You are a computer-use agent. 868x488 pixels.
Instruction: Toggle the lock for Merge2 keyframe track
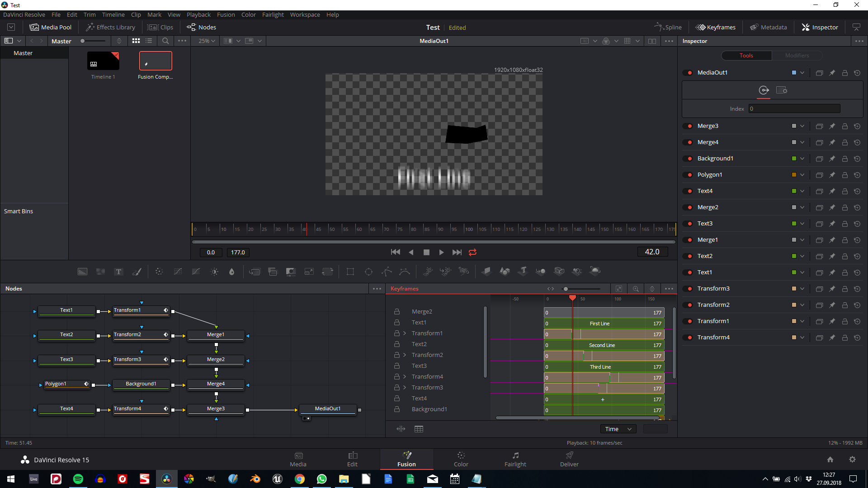(396, 312)
